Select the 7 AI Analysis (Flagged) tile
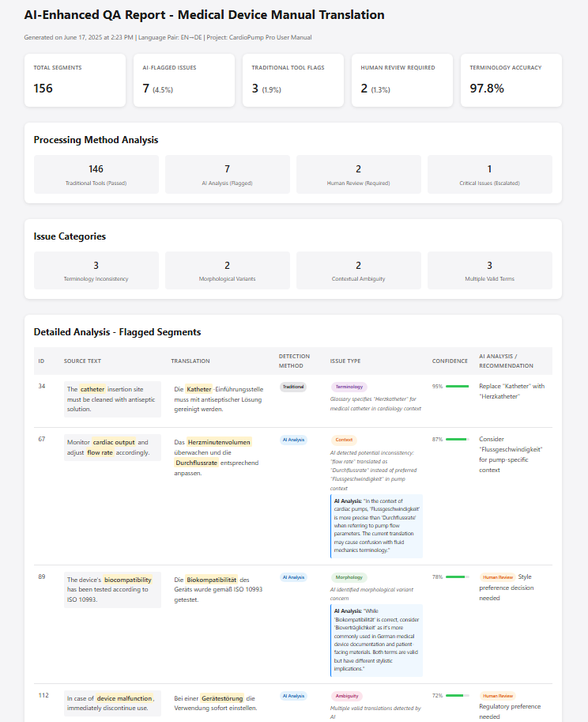The width and height of the screenshot is (588, 722). 228,174
